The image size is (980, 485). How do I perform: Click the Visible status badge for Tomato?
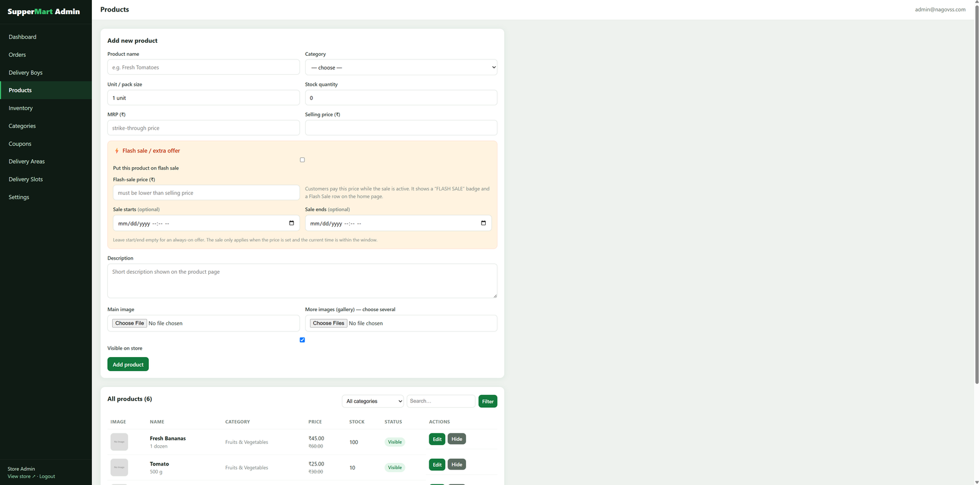(x=395, y=468)
